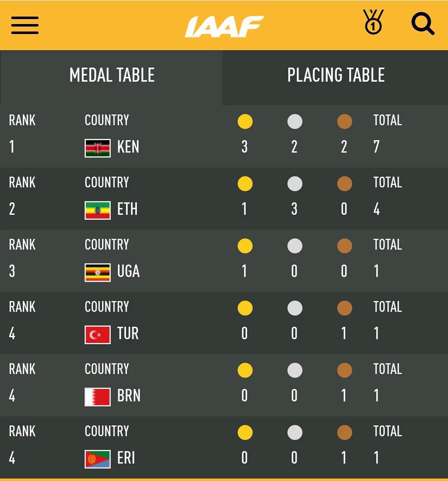Viewport: 448px width, 481px height.
Task: Select the BRN country code
Action: point(129,396)
